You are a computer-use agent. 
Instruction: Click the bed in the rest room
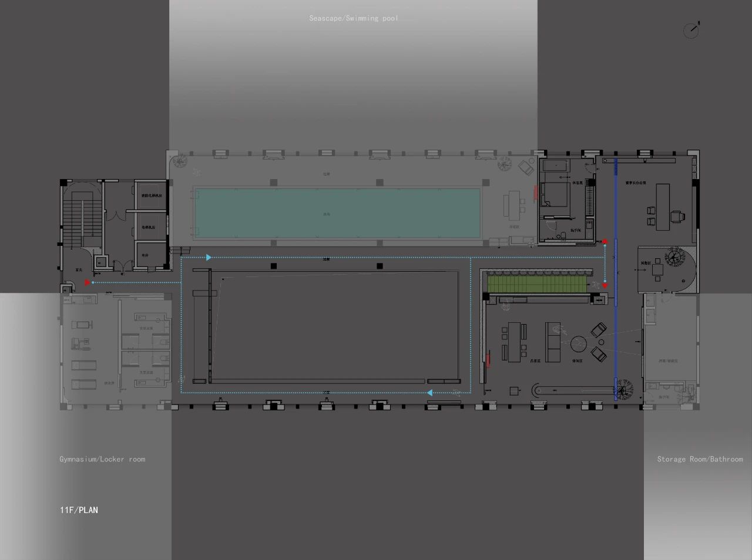553,194
